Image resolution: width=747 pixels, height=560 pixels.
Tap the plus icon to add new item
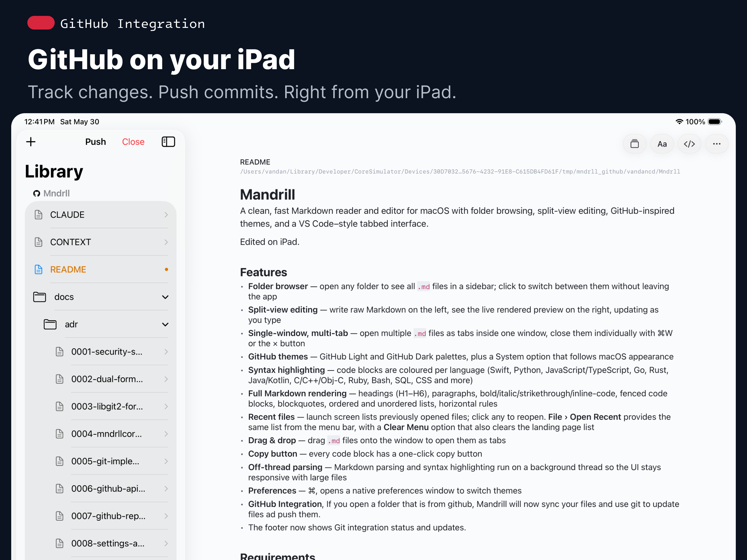click(x=31, y=142)
